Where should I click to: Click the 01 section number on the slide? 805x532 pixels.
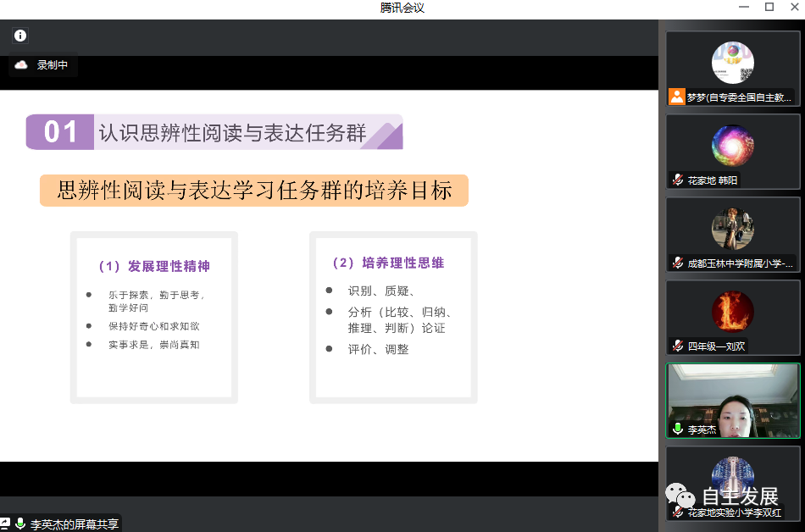point(60,132)
